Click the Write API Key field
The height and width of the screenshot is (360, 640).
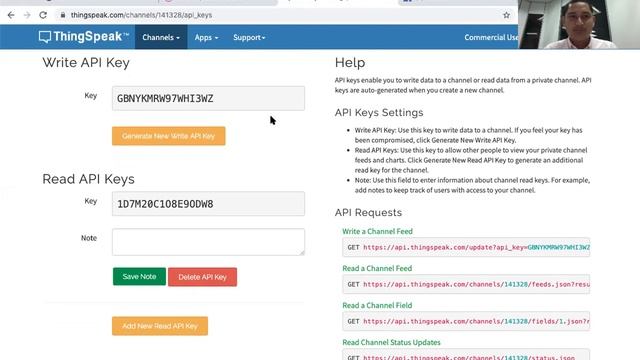[x=208, y=98]
